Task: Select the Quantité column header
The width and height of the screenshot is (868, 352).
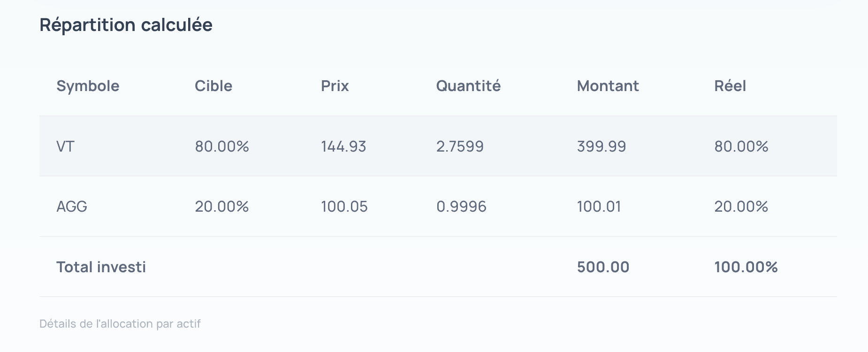Action: tap(468, 86)
